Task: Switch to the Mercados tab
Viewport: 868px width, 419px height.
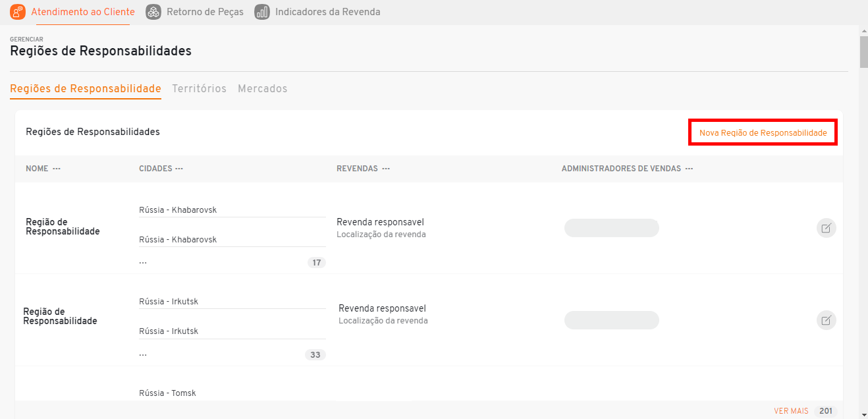Action: [263, 89]
